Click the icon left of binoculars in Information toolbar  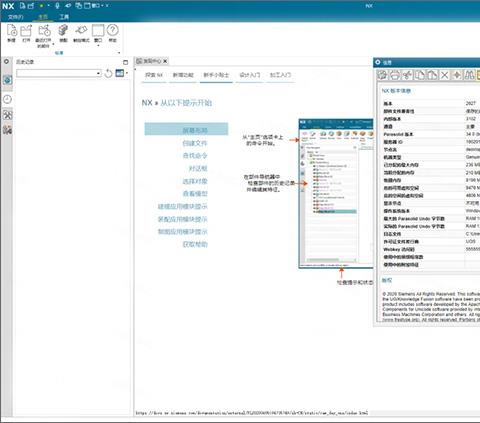[457, 75]
